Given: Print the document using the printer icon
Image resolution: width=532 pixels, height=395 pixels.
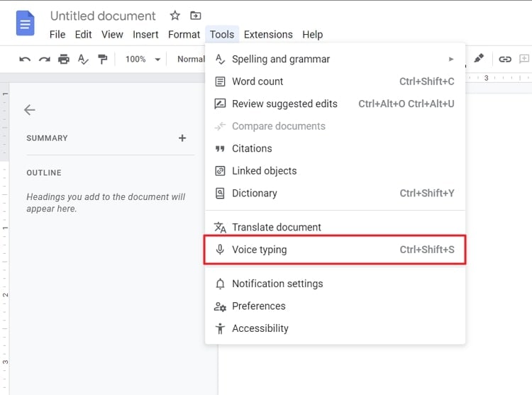Looking at the screenshot, I should [64, 60].
